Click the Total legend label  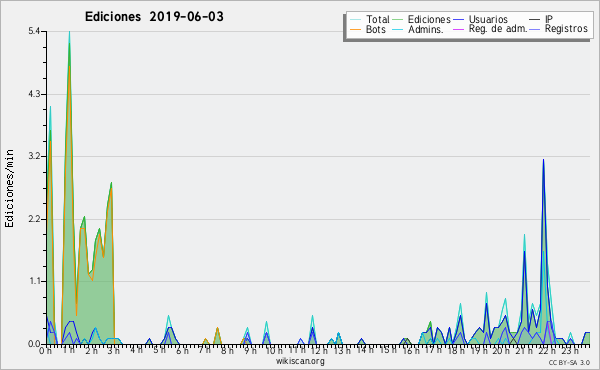(x=377, y=19)
